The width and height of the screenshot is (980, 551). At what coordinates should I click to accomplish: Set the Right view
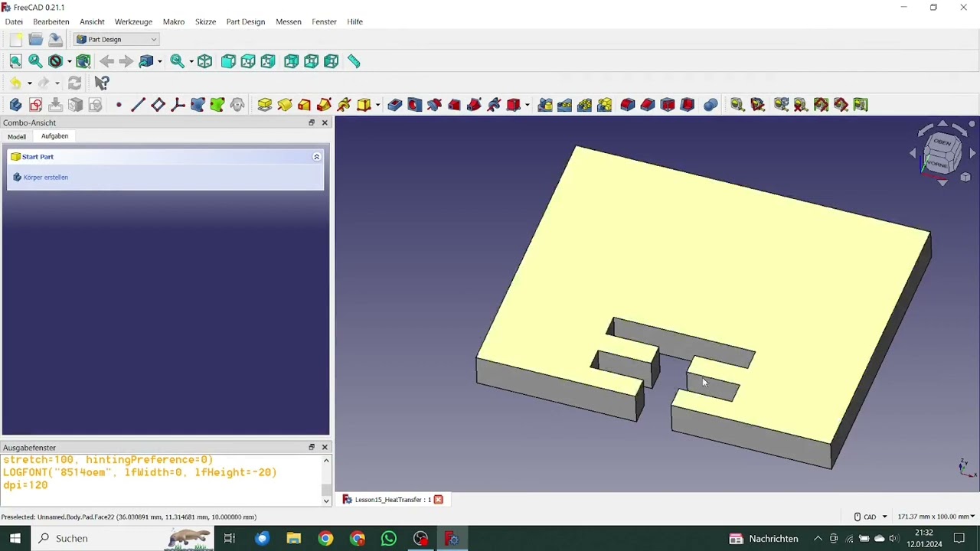tap(268, 61)
